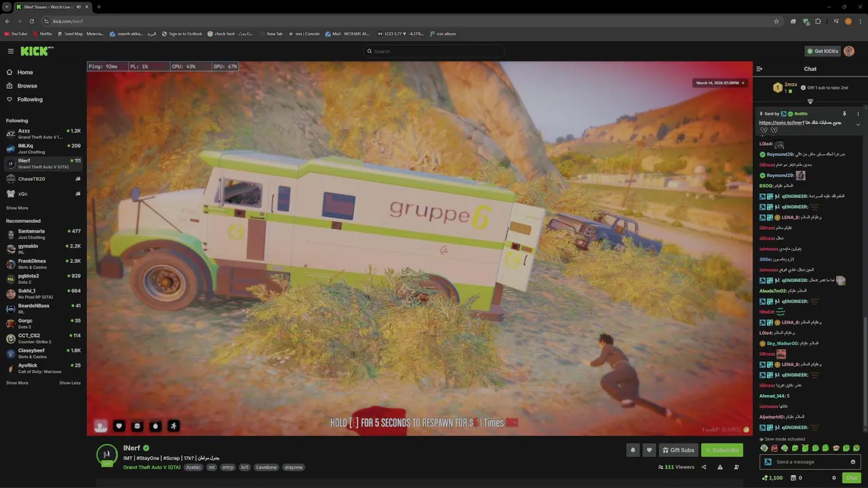Open FrankDimes recommended channel
Screen dimensions: 868x488
coord(43,264)
